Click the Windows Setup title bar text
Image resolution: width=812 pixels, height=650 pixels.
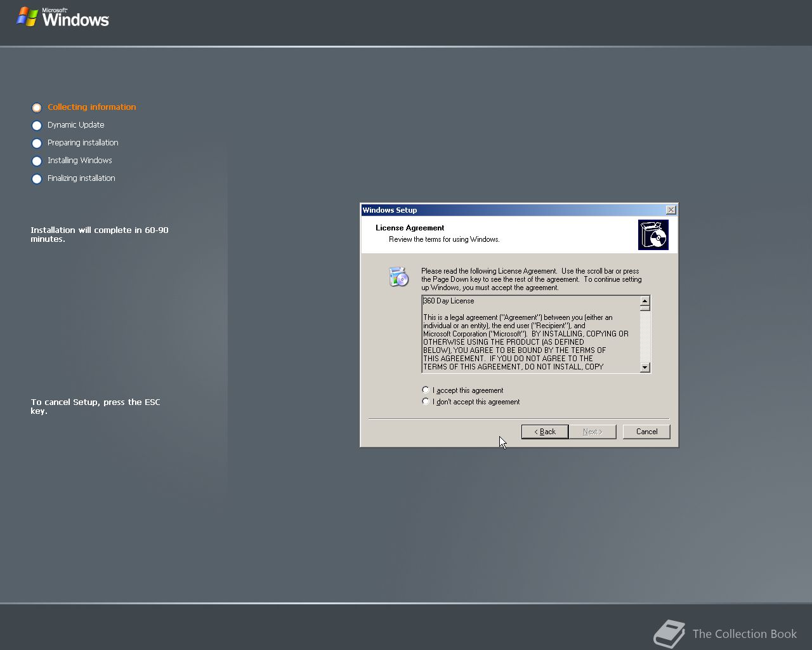click(390, 210)
